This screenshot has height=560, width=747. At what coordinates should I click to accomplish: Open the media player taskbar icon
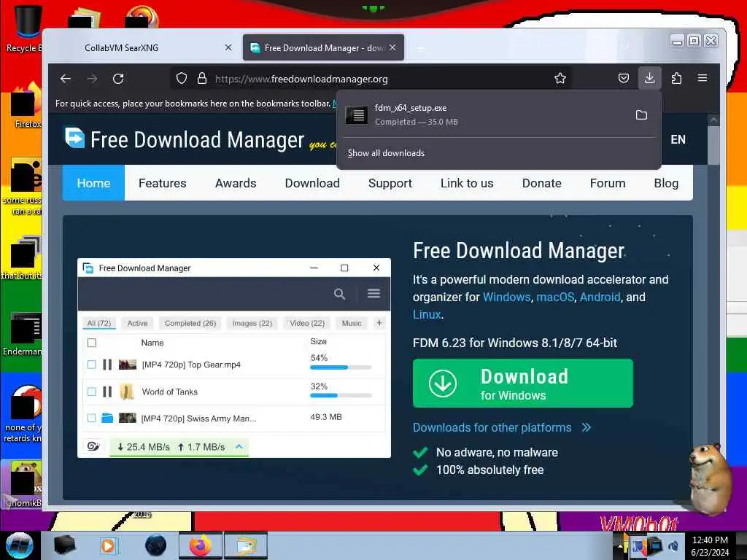tap(108, 545)
